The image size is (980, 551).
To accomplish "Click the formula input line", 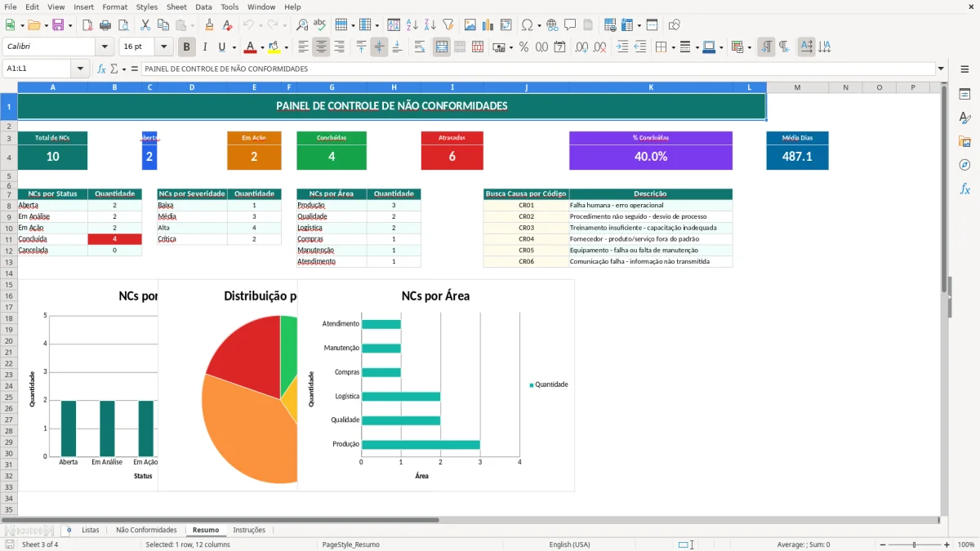I will (538, 69).
